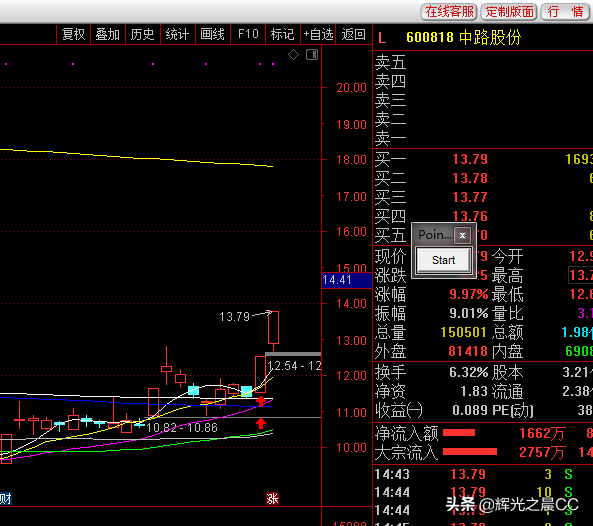The image size is (593, 526).
Task: Click the 总量 value 150501
Action: [x=463, y=332]
